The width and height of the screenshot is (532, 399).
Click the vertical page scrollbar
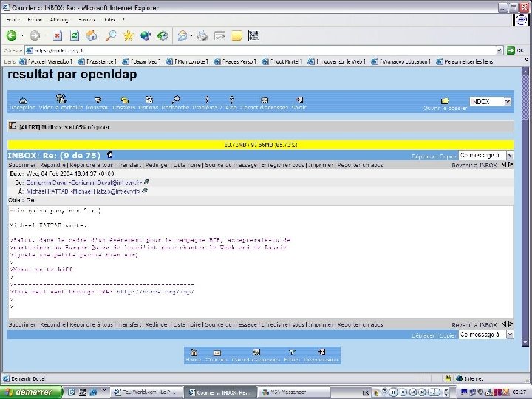click(525, 207)
